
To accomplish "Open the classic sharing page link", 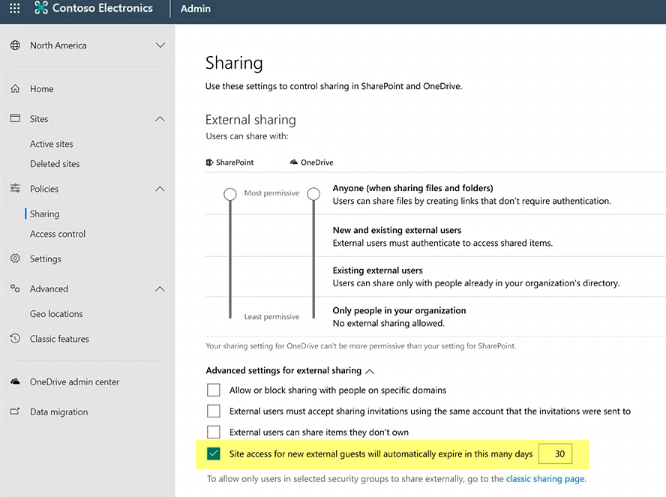I will (544, 480).
